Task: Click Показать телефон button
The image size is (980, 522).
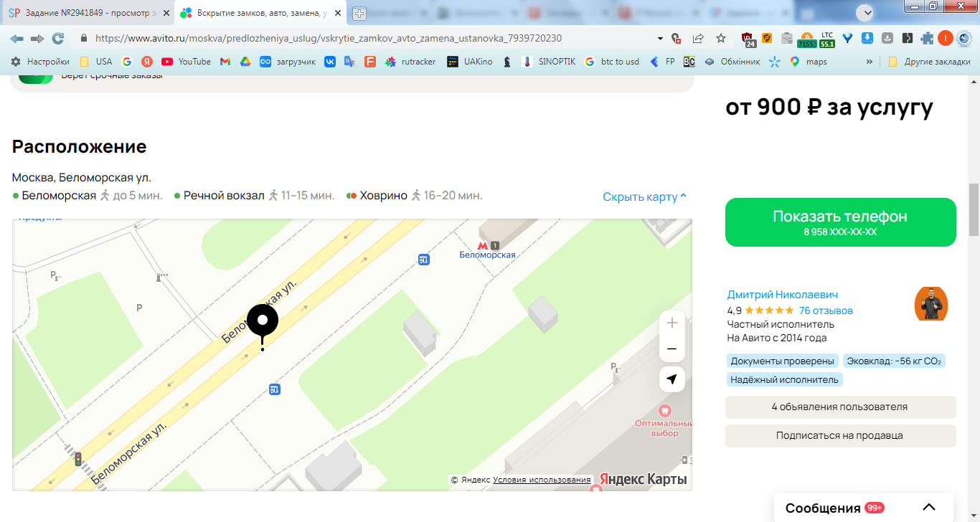Action: [x=840, y=222]
